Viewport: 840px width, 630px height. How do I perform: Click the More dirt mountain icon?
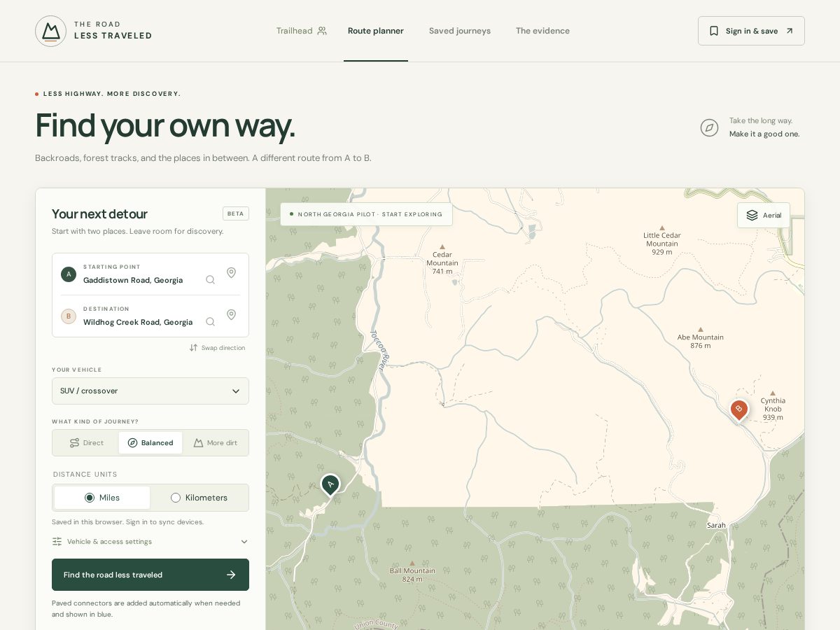coord(198,442)
